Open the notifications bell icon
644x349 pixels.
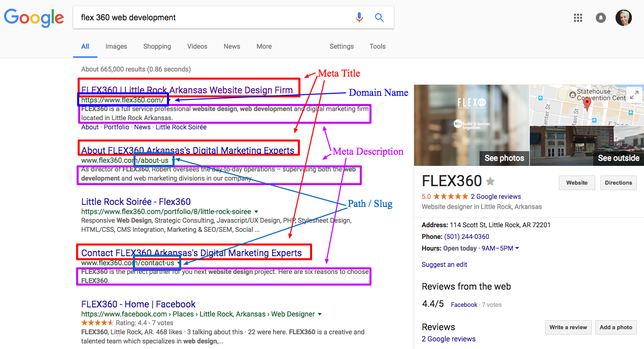click(601, 17)
